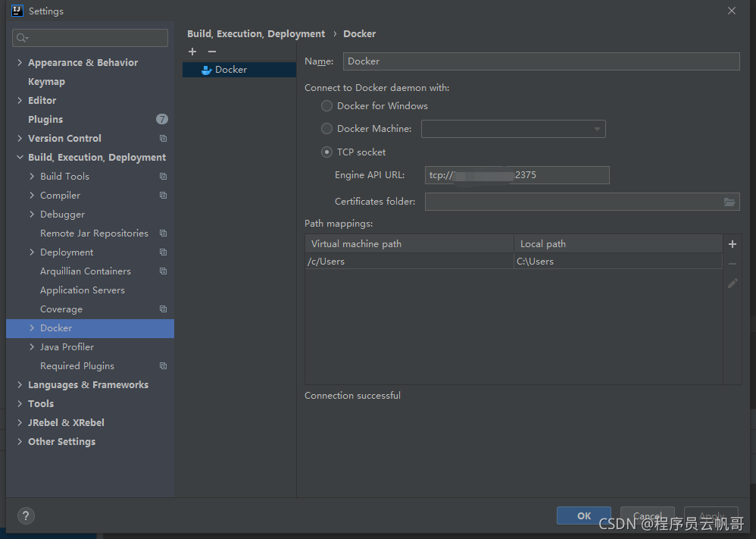Open the help question mark button
756x539 pixels.
26,515
